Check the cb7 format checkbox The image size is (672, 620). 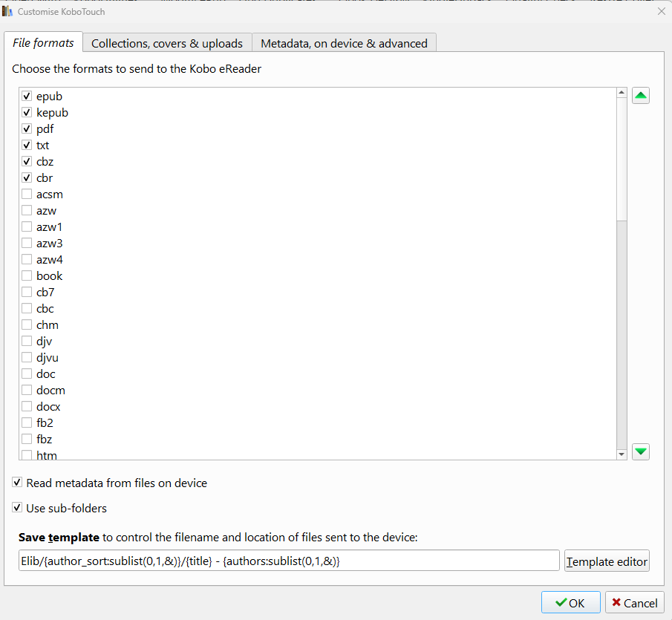point(27,292)
